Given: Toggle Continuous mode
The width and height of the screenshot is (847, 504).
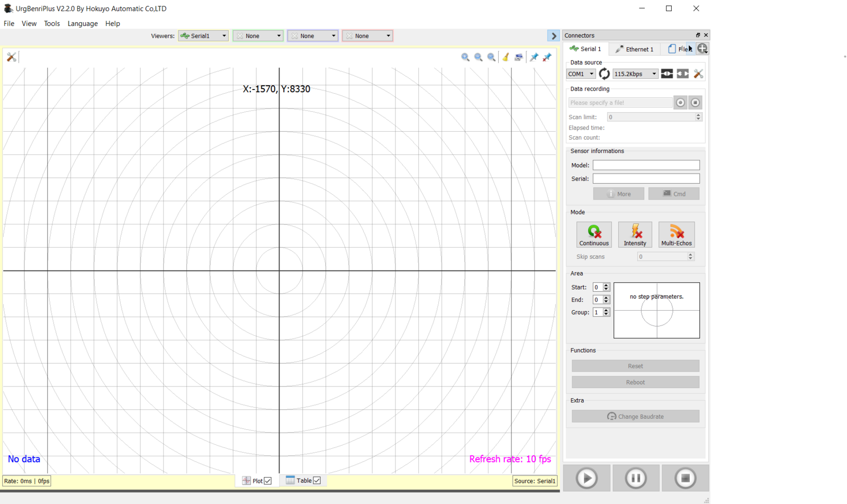Looking at the screenshot, I should coord(594,235).
